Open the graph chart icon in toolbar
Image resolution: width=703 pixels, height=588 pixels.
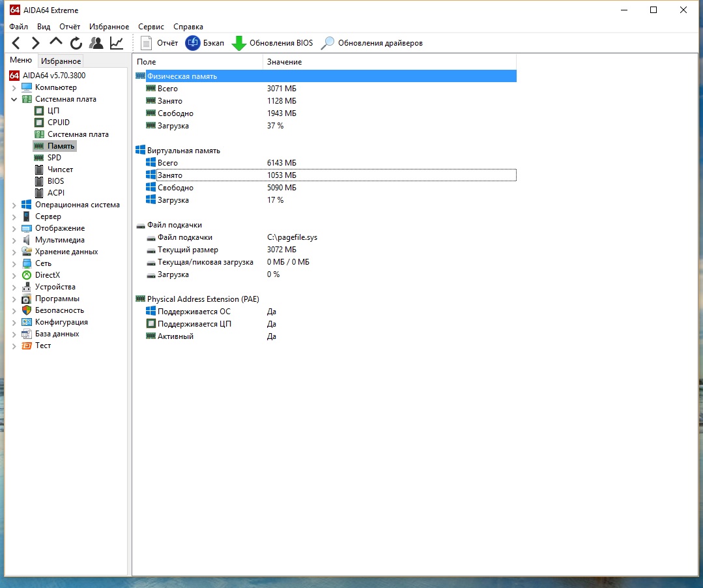tap(117, 43)
